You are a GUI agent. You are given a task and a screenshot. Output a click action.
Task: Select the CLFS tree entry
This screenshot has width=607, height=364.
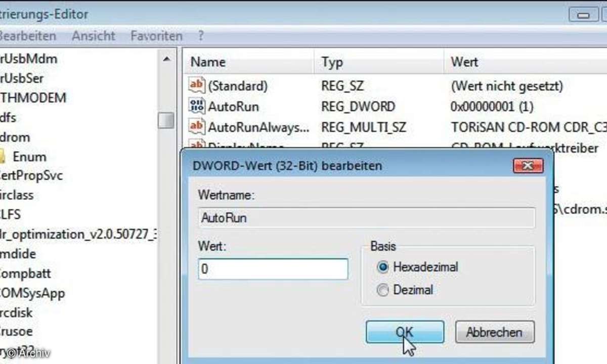[11, 215]
